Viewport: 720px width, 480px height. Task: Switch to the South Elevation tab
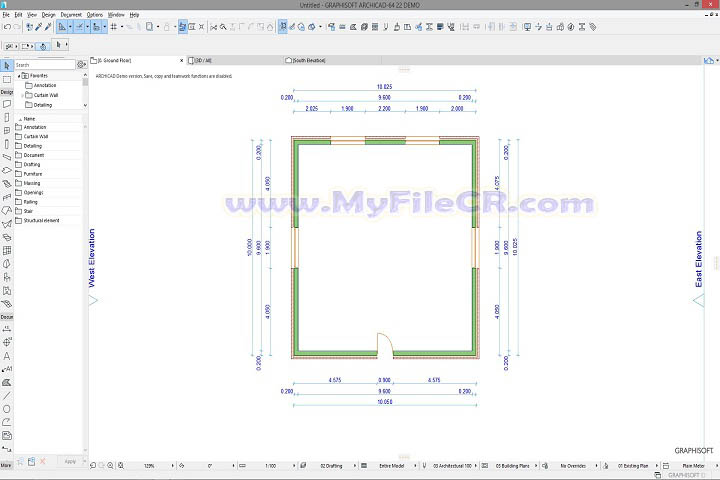[x=332, y=60]
